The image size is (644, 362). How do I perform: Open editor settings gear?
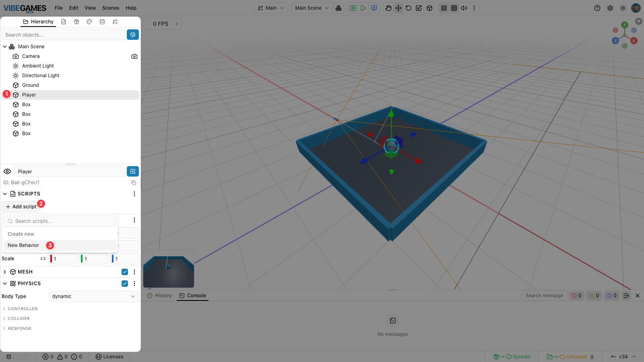610,8
